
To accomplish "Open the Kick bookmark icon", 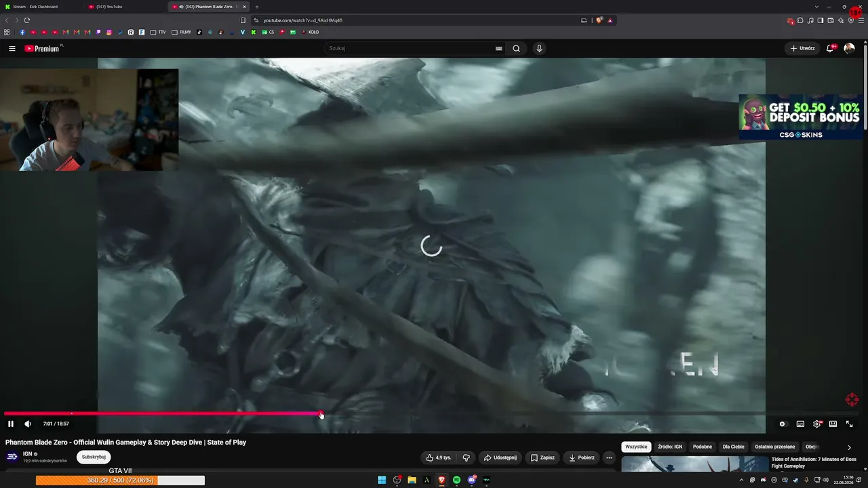I will click(x=254, y=32).
